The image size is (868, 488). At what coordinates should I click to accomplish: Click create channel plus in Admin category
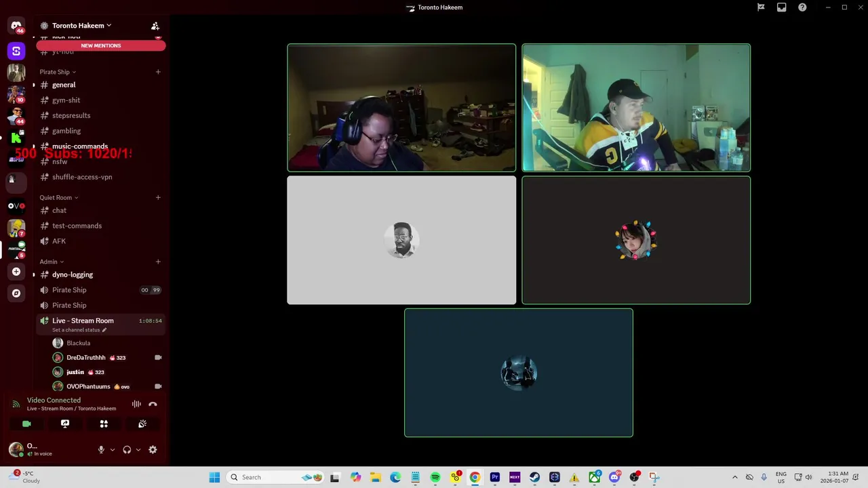tap(158, 262)
